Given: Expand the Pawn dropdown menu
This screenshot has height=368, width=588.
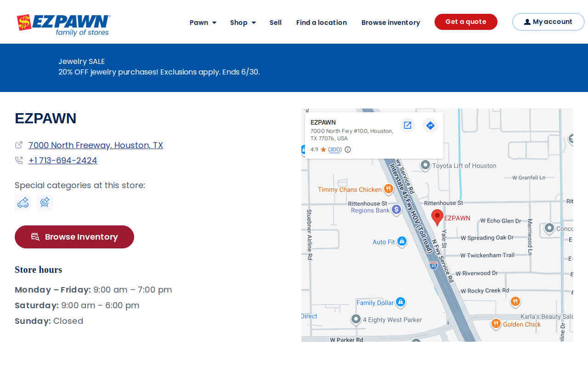Looking at the screenshot, I should coord(203,23).
